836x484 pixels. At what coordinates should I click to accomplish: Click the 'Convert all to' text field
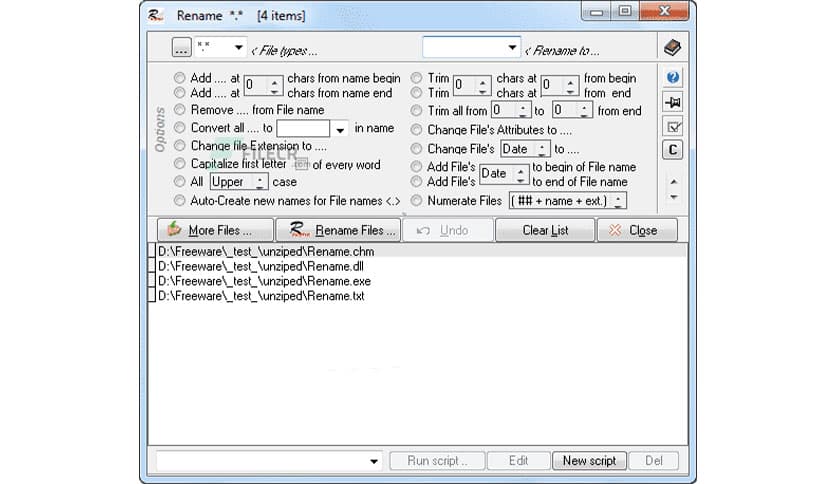303,129
